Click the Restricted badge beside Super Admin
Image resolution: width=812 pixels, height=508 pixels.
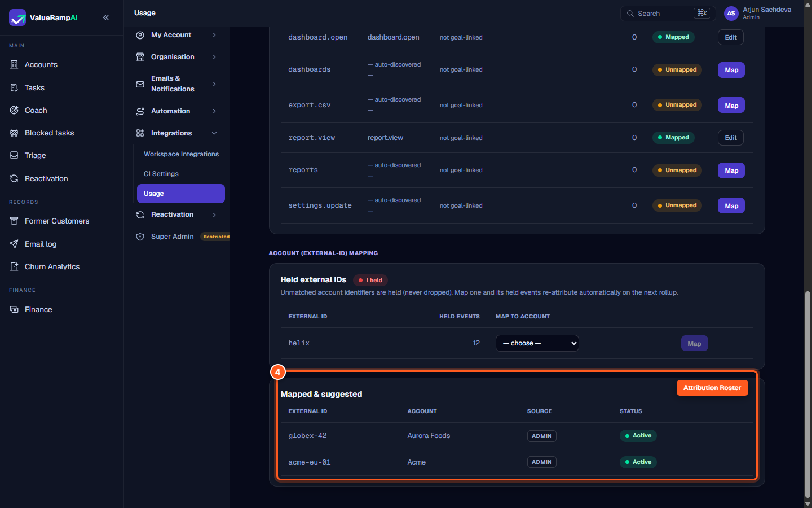coord(216,237)
